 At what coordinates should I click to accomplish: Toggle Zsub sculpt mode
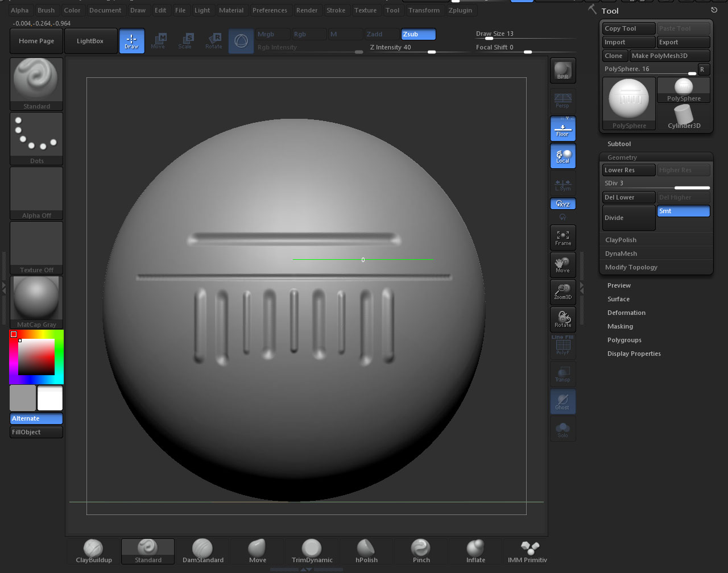coord(418,34)
